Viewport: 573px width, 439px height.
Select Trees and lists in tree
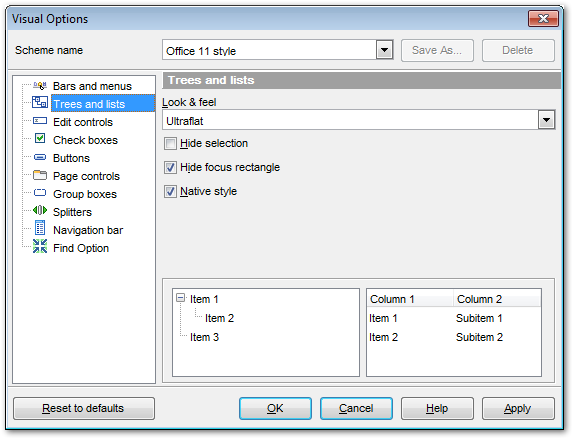[x=103, y=104]
